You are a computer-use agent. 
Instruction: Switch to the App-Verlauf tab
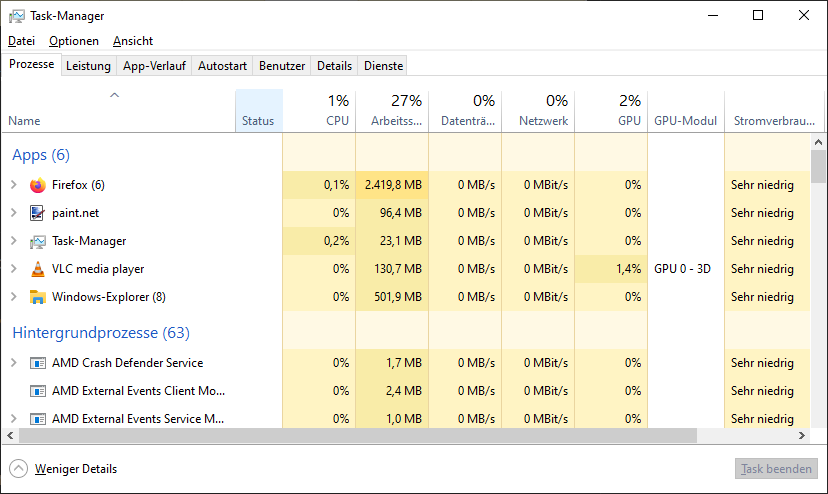pyautogui.click(x=154, y=66)
